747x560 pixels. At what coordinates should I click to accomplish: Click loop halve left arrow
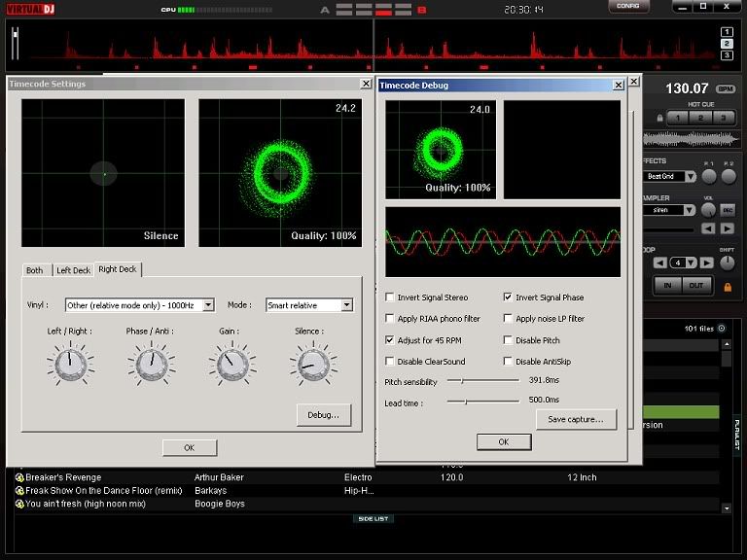659,262
